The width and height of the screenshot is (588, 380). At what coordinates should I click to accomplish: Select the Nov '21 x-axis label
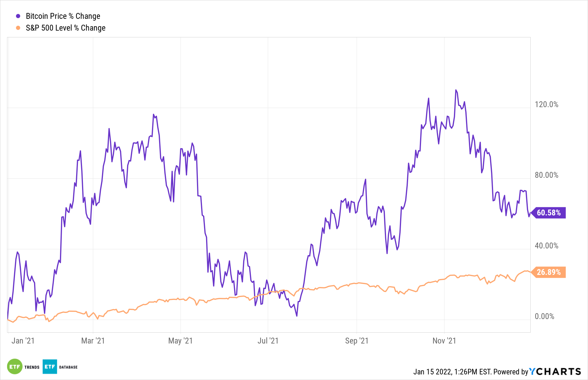point(444,341)
